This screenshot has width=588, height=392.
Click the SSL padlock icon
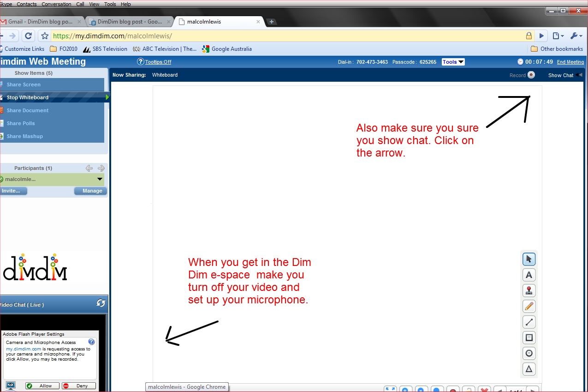click(529, 36)
